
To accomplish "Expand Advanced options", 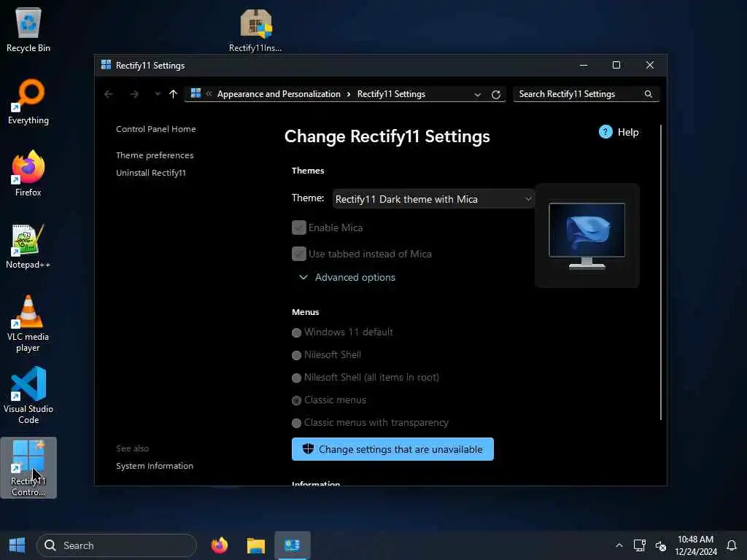I will point(347,277).
